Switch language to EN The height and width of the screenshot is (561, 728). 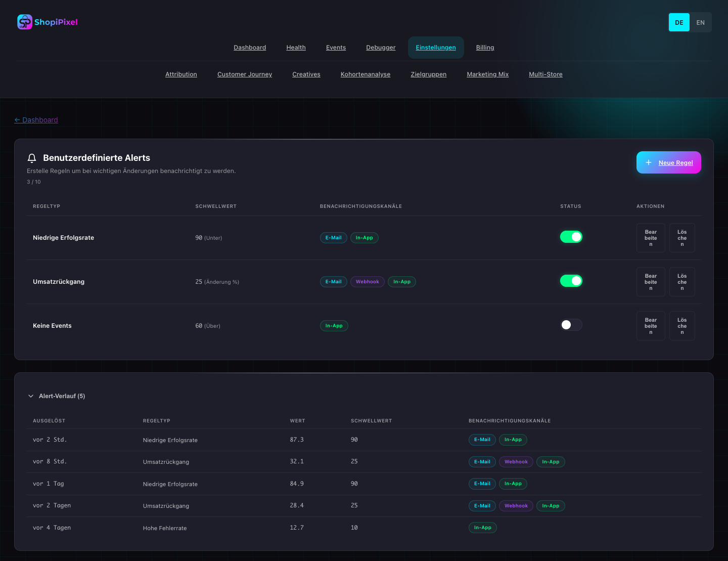700,22
